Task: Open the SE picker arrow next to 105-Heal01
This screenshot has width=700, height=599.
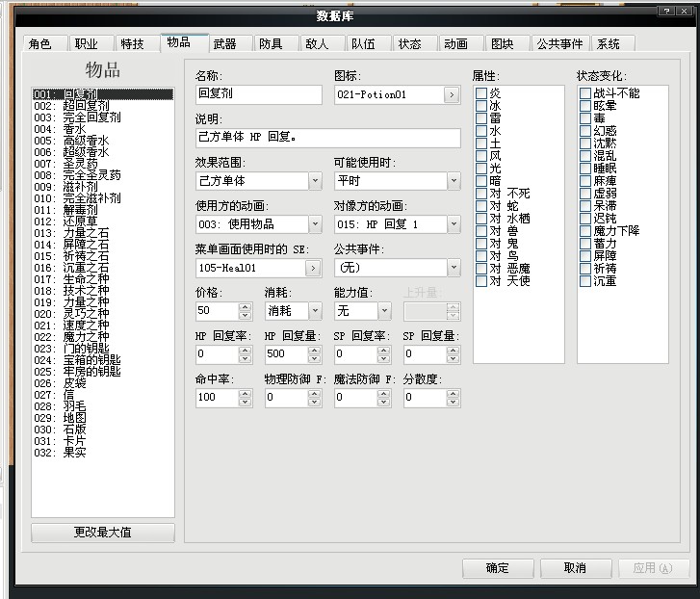Action: (x=313, y=268)
